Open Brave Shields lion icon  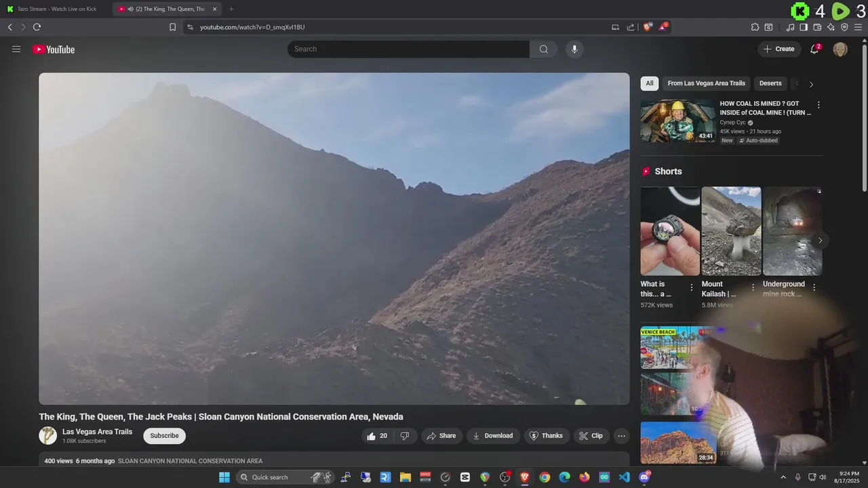[x=648, y=27]
